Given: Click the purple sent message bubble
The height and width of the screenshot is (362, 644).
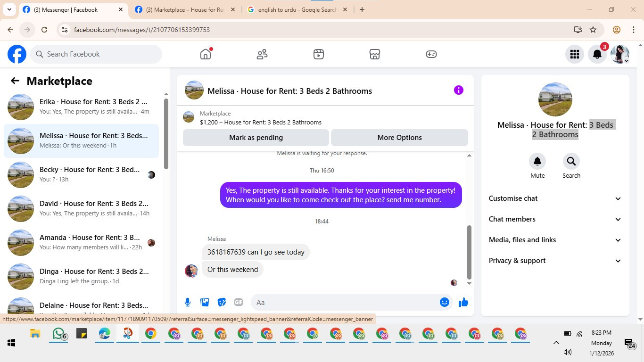Looking at the screenshot, I should click(x=341, y=195).
